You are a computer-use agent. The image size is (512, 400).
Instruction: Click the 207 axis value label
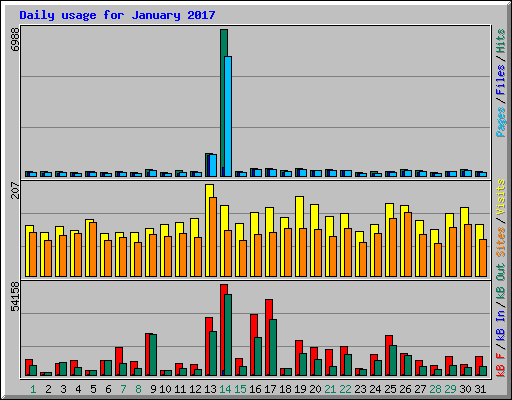click(15, 190)
